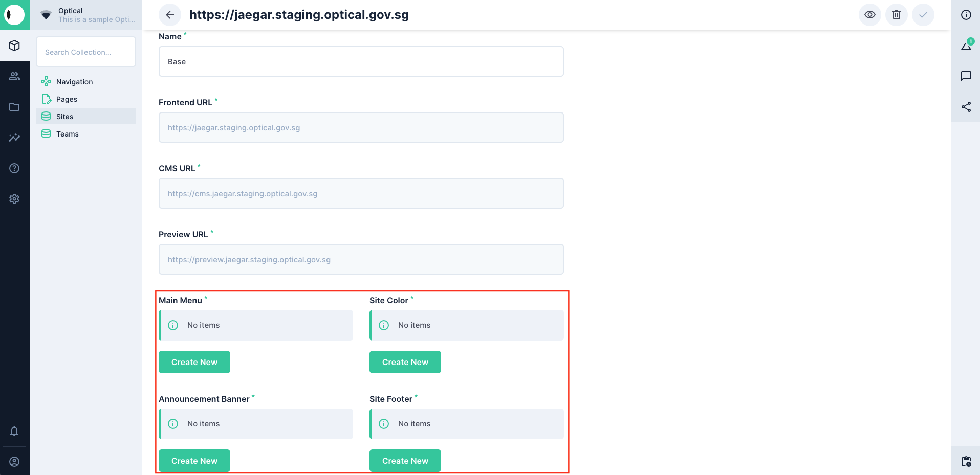Click the trash delete icon
The width and height of the screenshot is (980, 475).
click(896, 15)
